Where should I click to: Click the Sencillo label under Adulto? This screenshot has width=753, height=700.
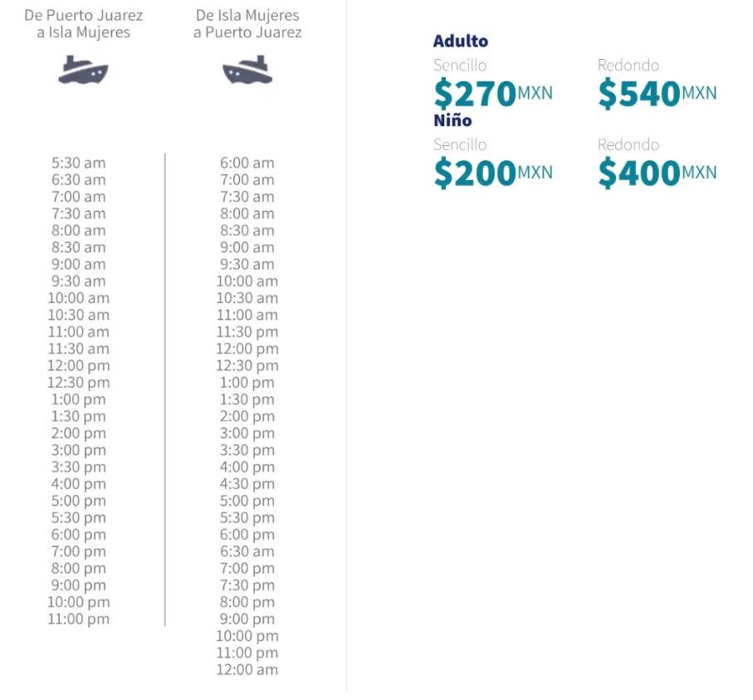point(460,66)
